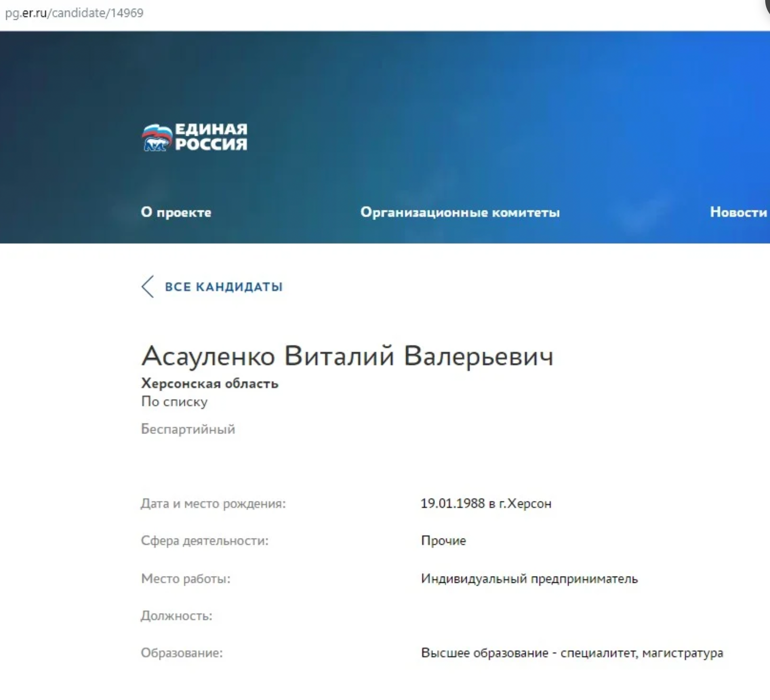Return to ВСЕ КАНДИДАТЫ list
The image size is (770, 700).
[x=223, y=287]
